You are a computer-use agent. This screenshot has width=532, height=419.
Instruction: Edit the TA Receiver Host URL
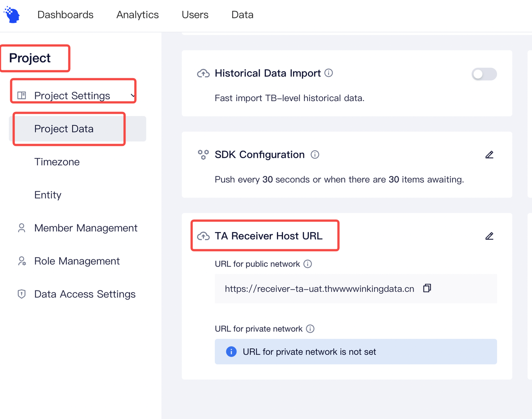489,236
